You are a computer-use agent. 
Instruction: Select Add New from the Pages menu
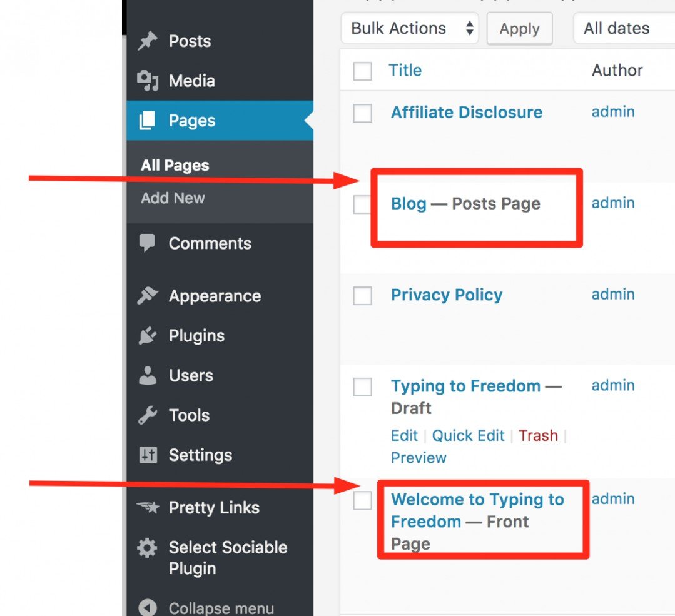point(173,198)
